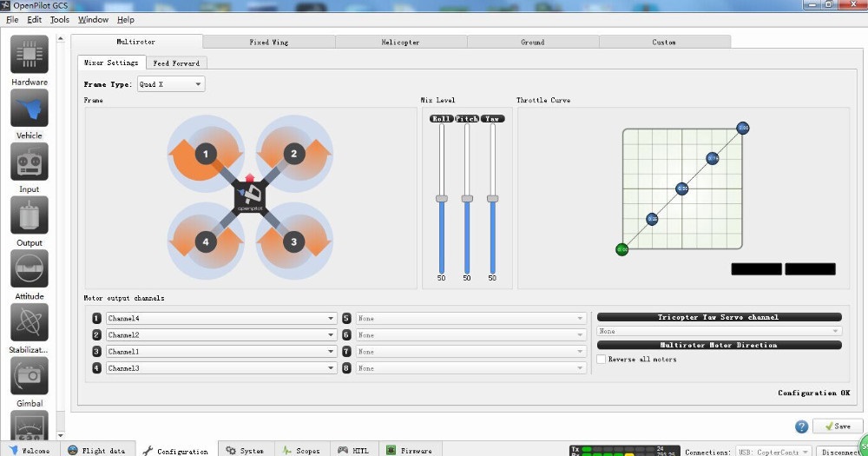The image size is (868, 456).
Task: Click the OpenPilot board at frame center
Action: (250, 196)
